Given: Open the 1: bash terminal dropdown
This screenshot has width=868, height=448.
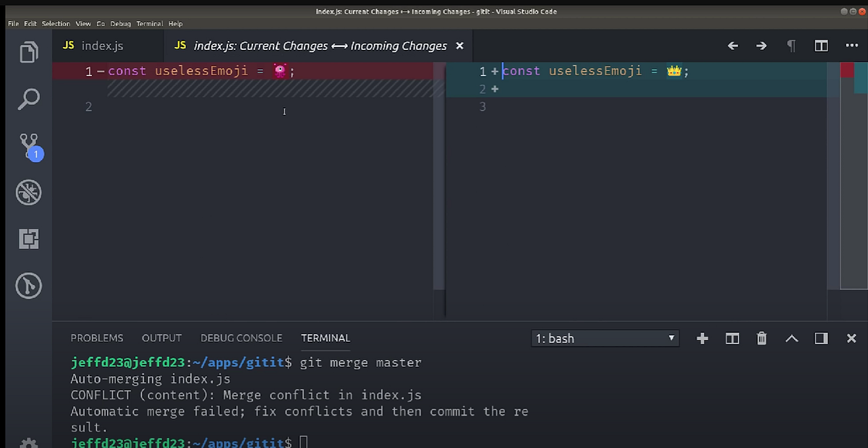Looking at the screenshot, I should coord(604,338).
